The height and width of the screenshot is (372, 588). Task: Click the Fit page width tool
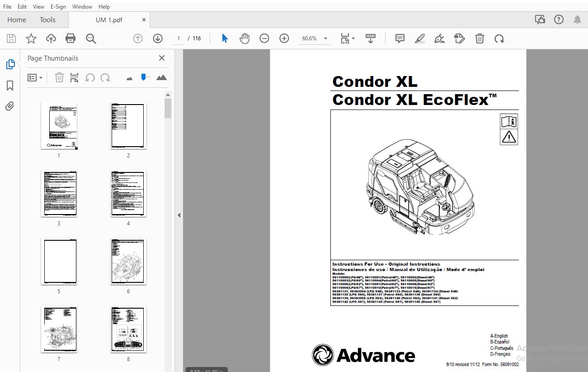(x=345, y=38)
